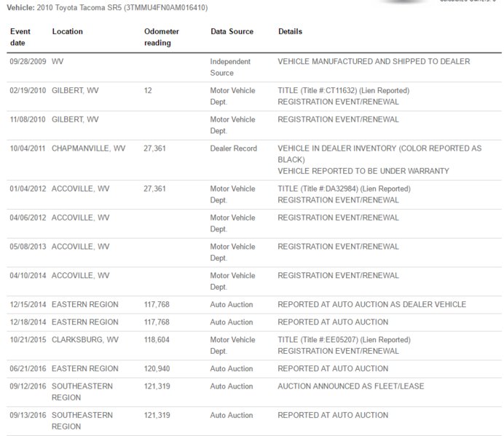The width and height of the screenshot is (504, 436).
Task: Click AUCTION ANNOUNCED AS FLEET/LEASE
Action: pos(350,387)
